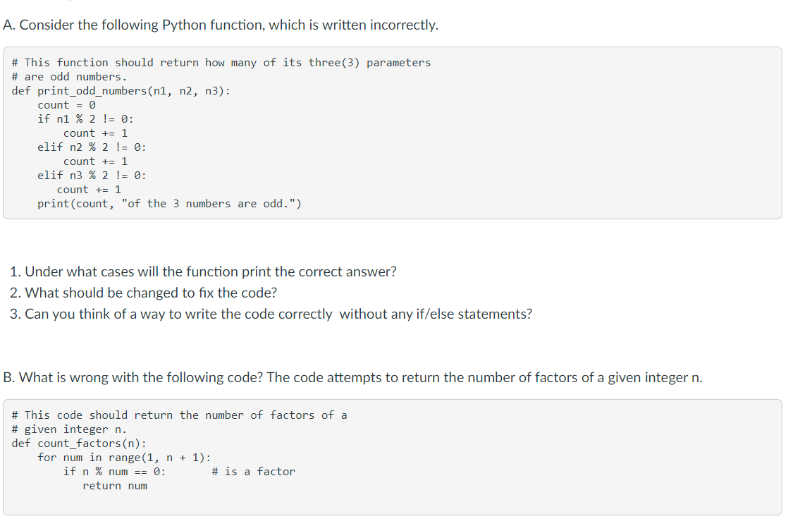Viewport: 812px width, 526px height.
Task: Click question 2 'What should be changed to fix the code?'
Action: (144, 293)
